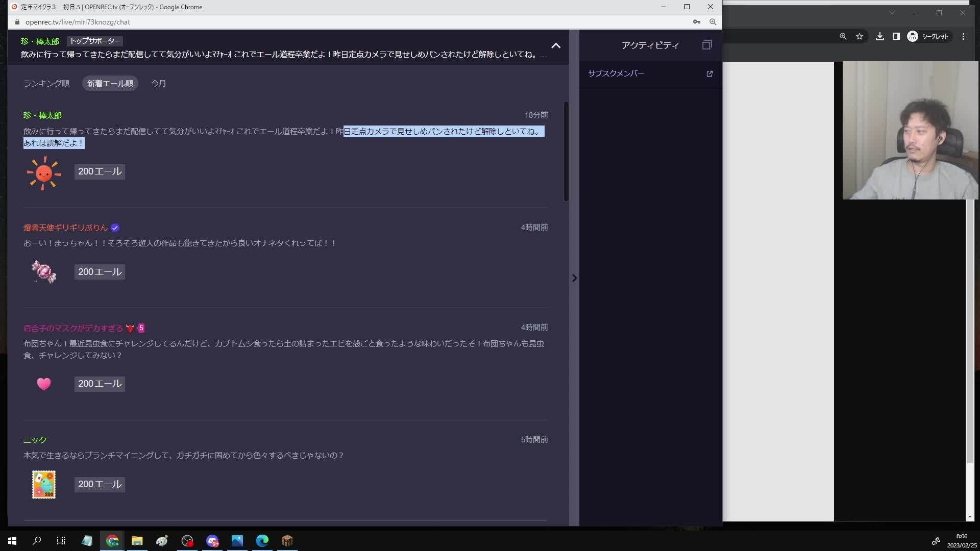Toggle the browser side panel icon
980x551 pixels.
point(896,36)
